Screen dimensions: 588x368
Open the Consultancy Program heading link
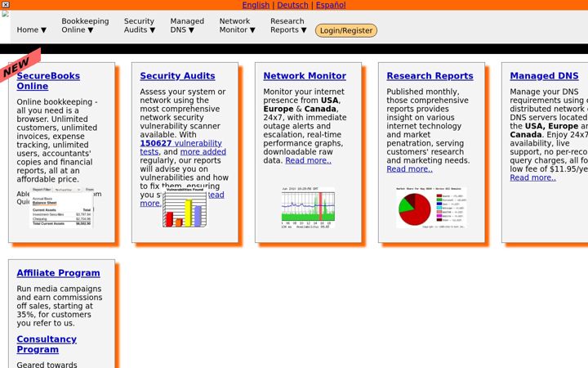pos(47,344)
